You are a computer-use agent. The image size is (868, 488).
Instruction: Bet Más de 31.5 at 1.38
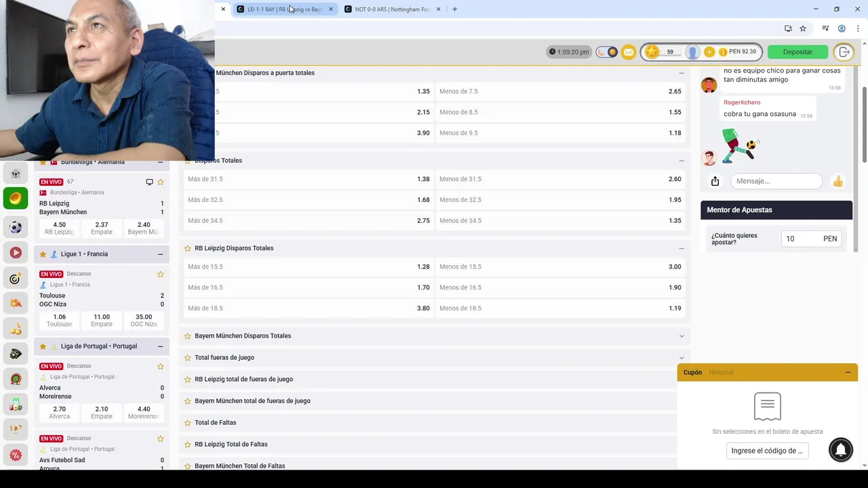point(309,179)
